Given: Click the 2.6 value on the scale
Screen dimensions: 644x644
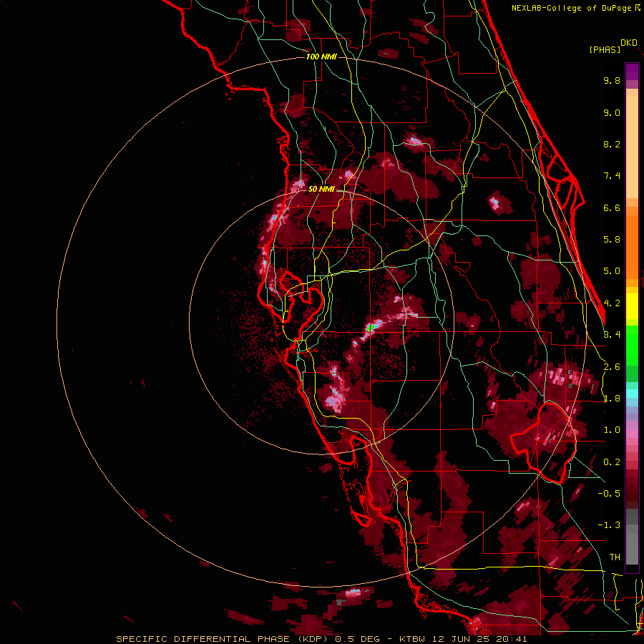Looking at the screenshot, I should 612,367.
